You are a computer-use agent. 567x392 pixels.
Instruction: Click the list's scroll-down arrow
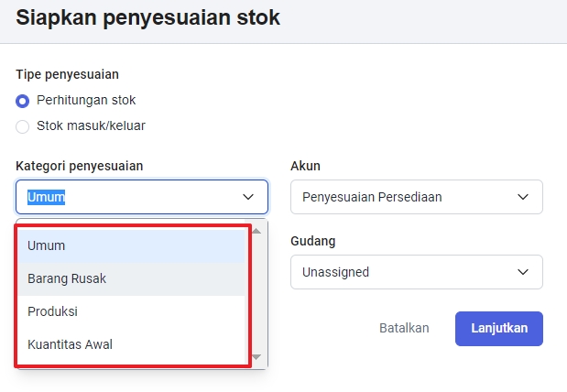tap(256, 357)
